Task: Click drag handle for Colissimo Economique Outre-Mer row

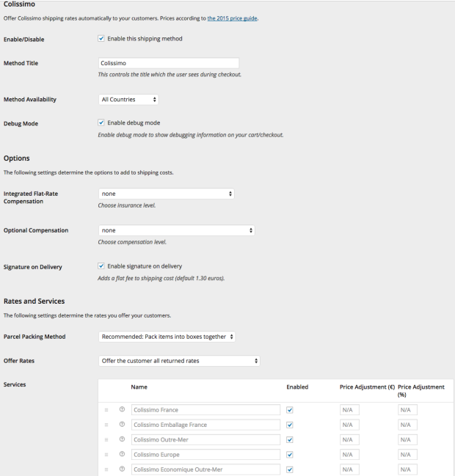Action: (106, 469)
